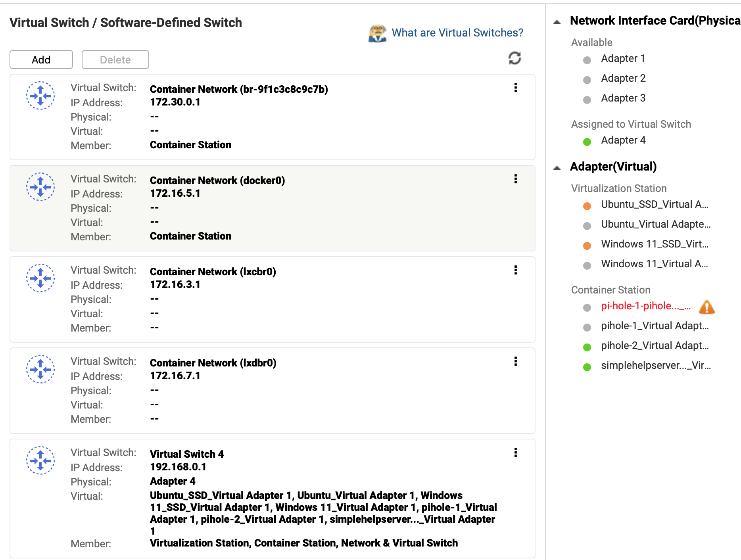Click the warning icon beside pi-hole-1-pihole adapter
The height and width of the screenshot is (560, 741).
706,307
